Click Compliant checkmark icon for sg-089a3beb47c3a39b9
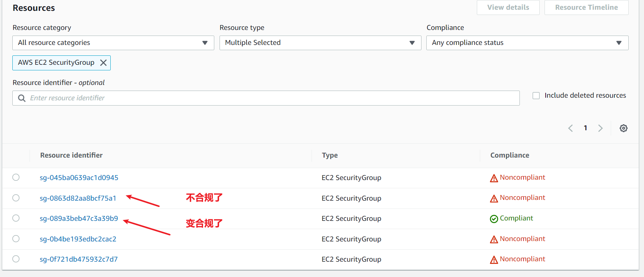Viewport: 644px width, 277px height. click(494, 219)
